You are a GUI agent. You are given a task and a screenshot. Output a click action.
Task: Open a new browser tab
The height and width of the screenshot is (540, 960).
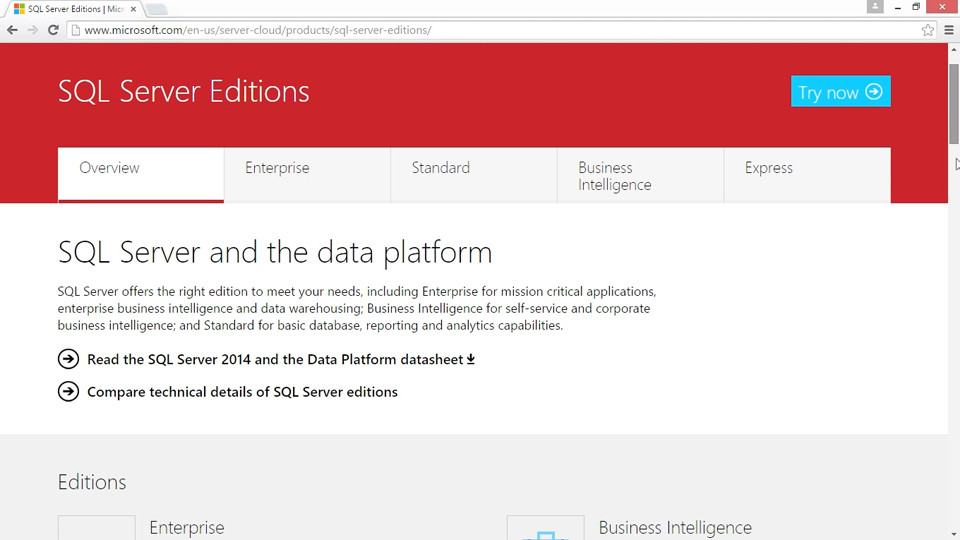pyautogui.click(x=157, y=9)
